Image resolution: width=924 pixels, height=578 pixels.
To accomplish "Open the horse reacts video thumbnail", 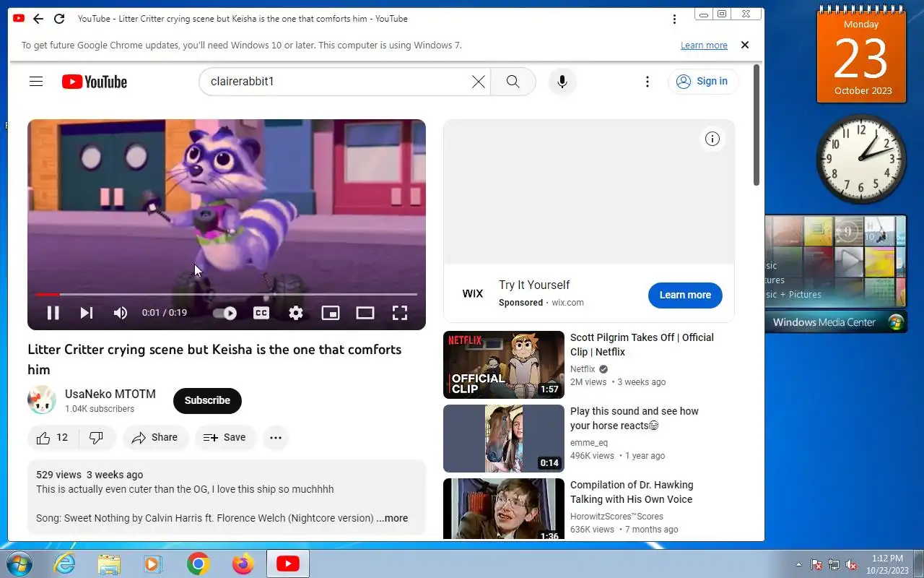I will pos(504,439).
